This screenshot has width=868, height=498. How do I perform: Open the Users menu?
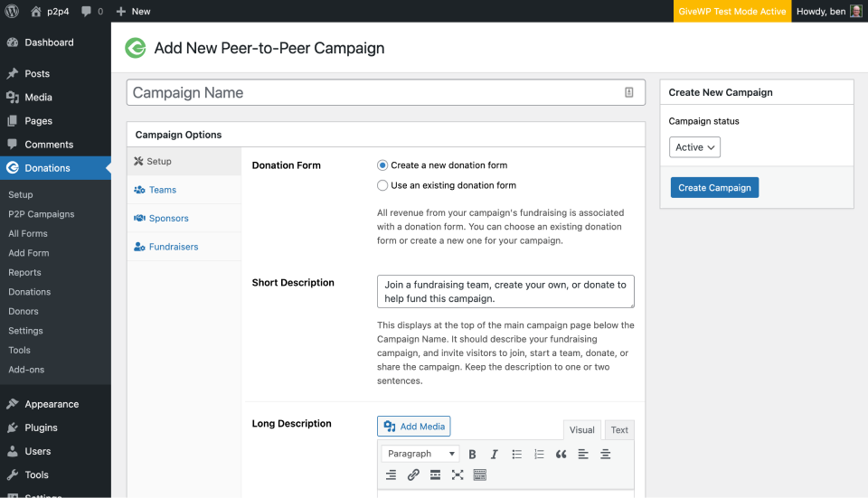[55, 452]
